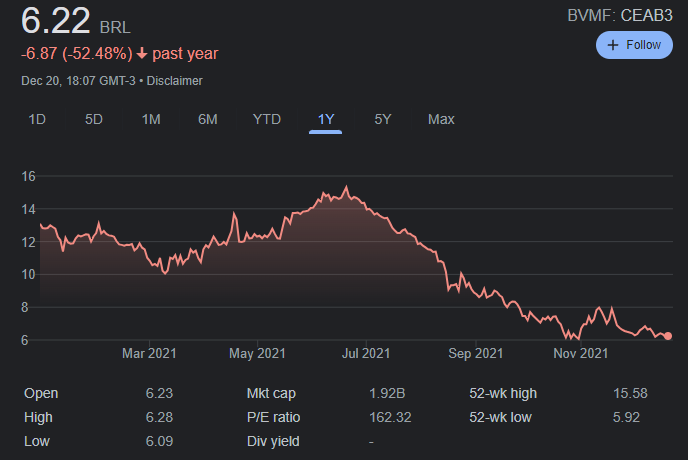Click the Low value 6.09

pyautogui.click(x=159, y=441)
